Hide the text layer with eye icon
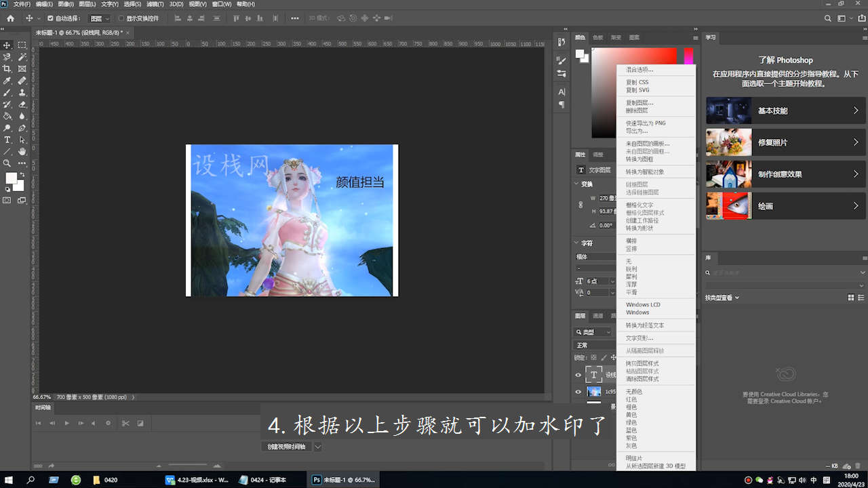 point(578,374)
